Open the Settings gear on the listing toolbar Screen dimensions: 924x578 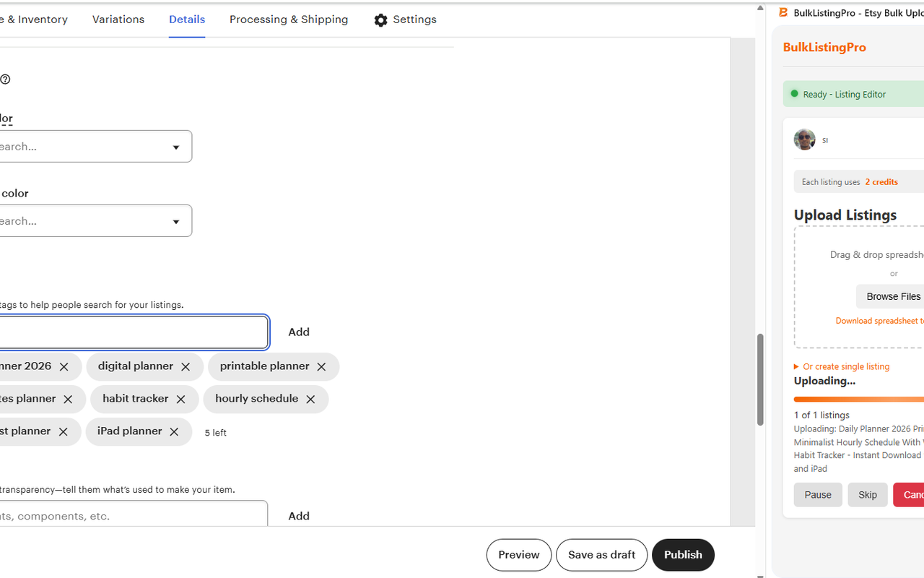tap(381, 20)
